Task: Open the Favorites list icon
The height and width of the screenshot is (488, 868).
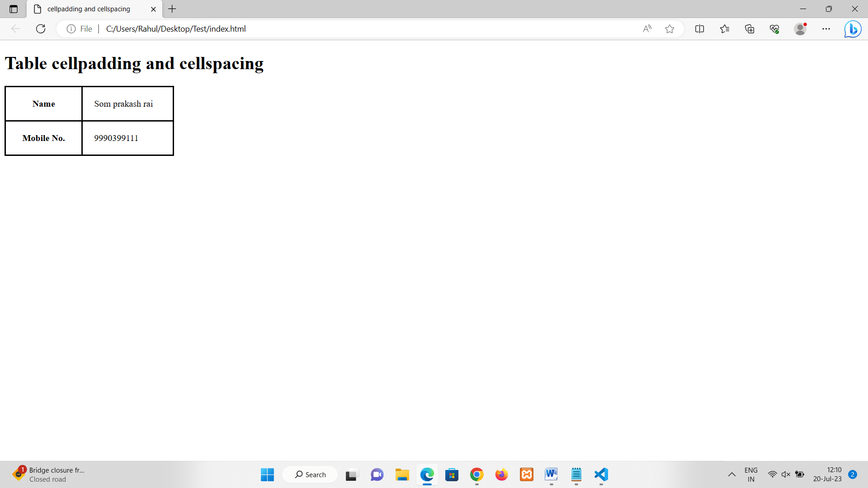Action: coord(725,29)
